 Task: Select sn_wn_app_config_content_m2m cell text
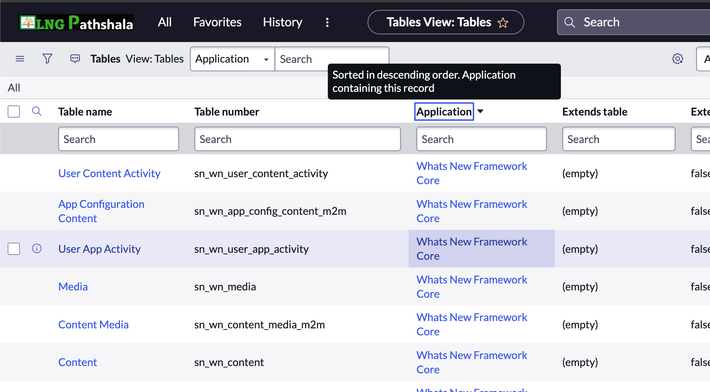tap(270, 211)
